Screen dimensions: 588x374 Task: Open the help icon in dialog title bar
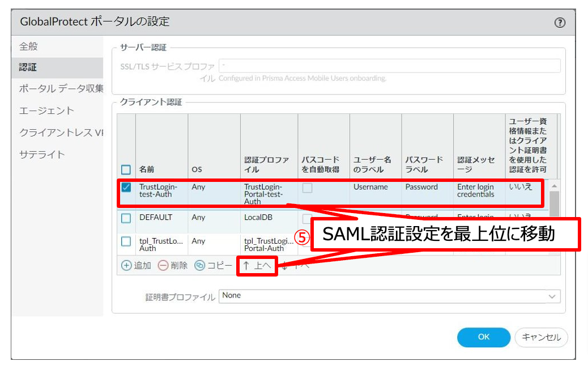tap(560, 23)
